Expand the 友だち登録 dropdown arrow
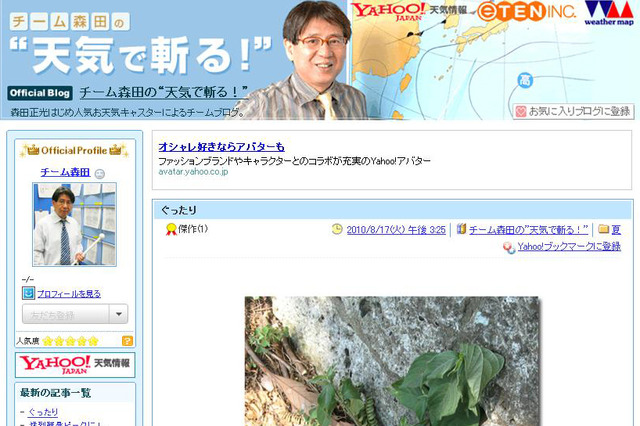This screenshot has height=426, width=640. pyautogui.click(x=119, y=314)
